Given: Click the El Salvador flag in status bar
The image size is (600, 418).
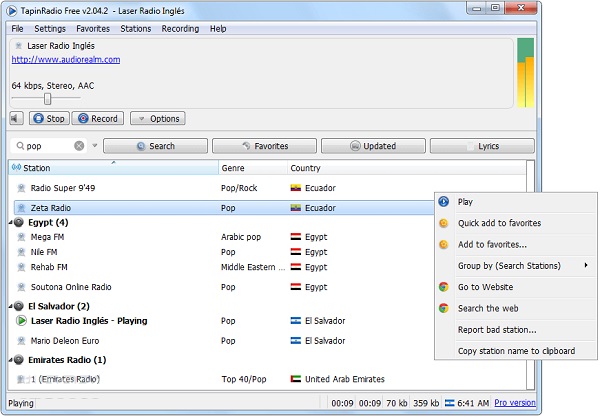Looking at the screenshot, I should 450,403.
